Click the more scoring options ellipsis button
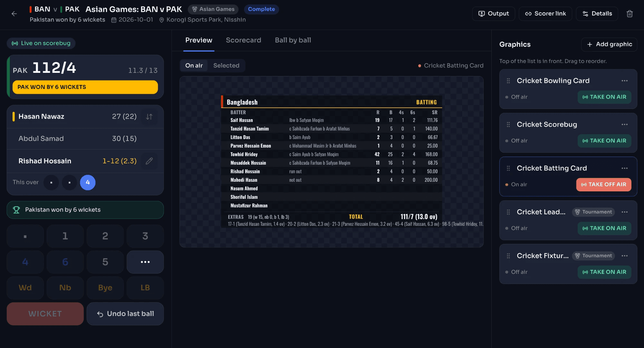 [x=145, y=262]
